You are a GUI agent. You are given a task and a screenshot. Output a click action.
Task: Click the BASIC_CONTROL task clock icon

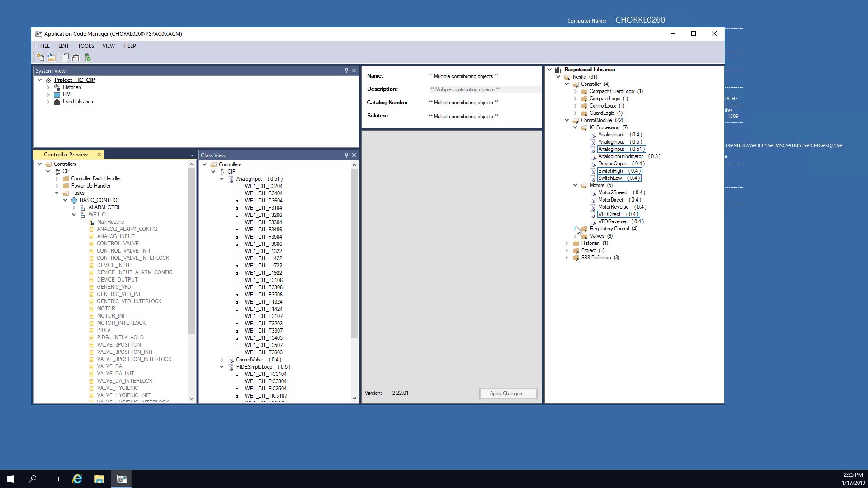(x=74, y=200)
